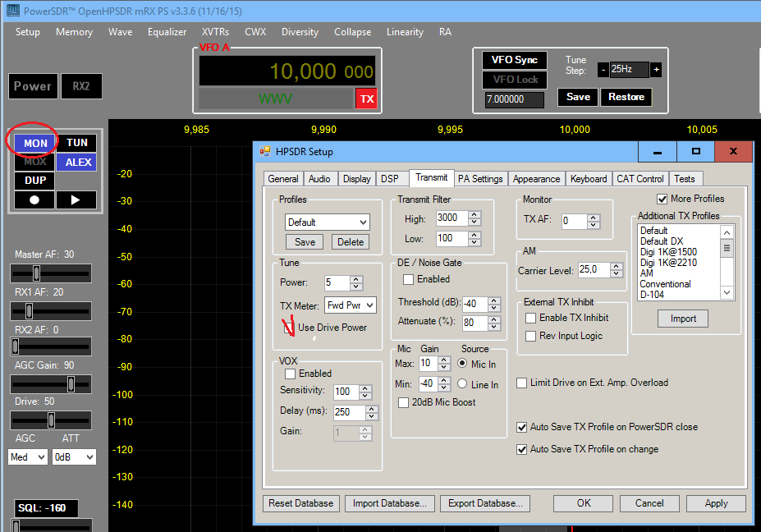Decrease tune step with minus button

603,70
